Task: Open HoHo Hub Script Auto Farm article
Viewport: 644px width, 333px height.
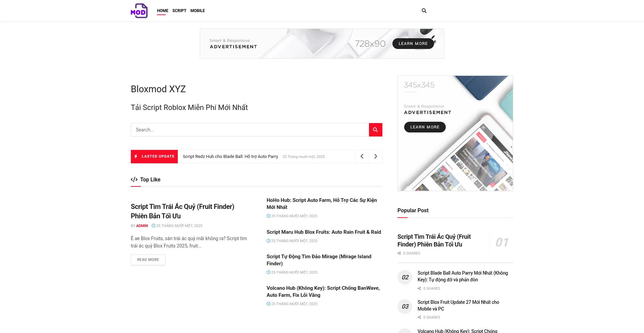Action: point(322,204)
